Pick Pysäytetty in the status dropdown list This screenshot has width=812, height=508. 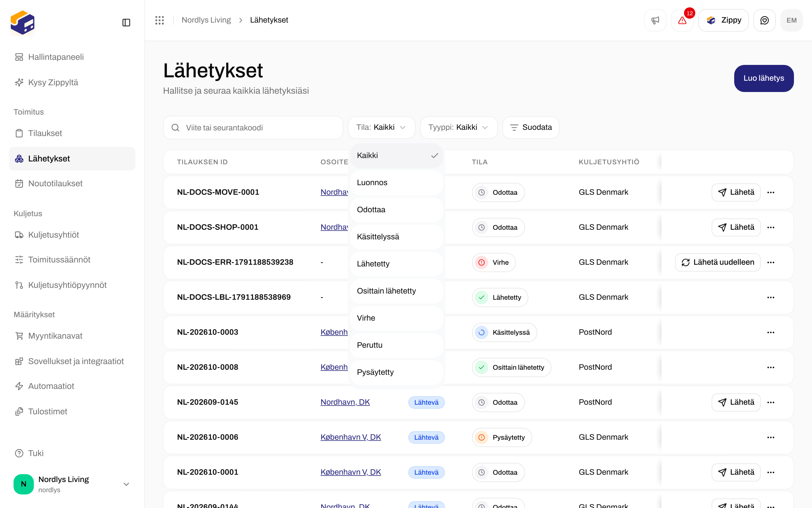[x=397, y=372]
